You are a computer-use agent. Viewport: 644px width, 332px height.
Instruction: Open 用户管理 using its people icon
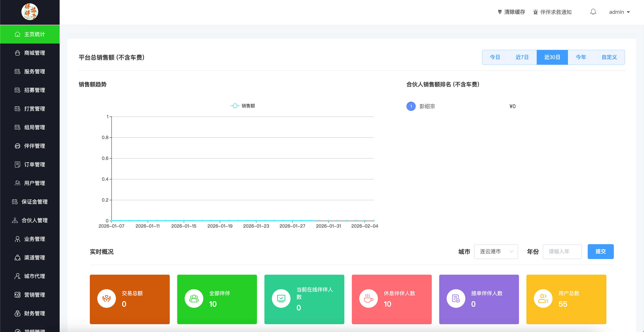17,183
